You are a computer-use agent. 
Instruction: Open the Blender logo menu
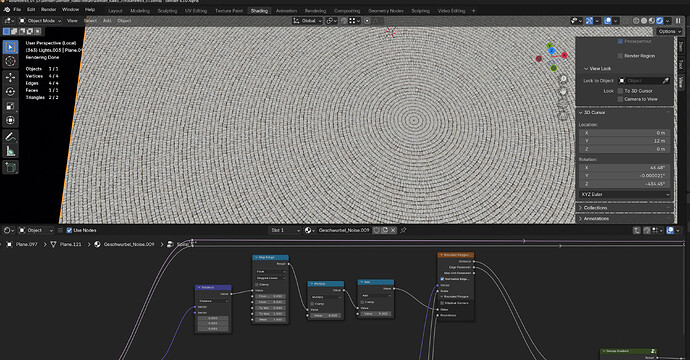tap(7, 9)
